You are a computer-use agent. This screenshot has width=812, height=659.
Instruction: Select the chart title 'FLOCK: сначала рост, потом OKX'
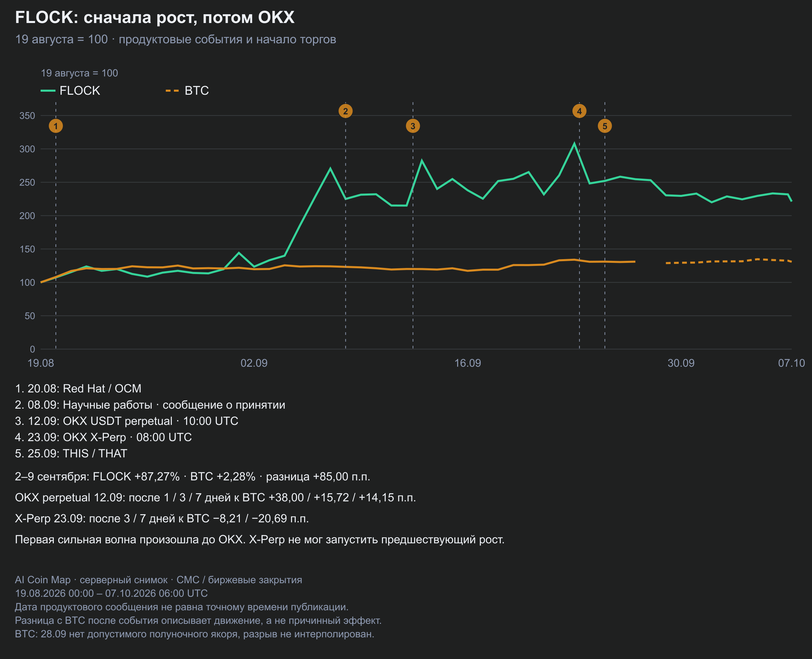[x=155, y=18]
